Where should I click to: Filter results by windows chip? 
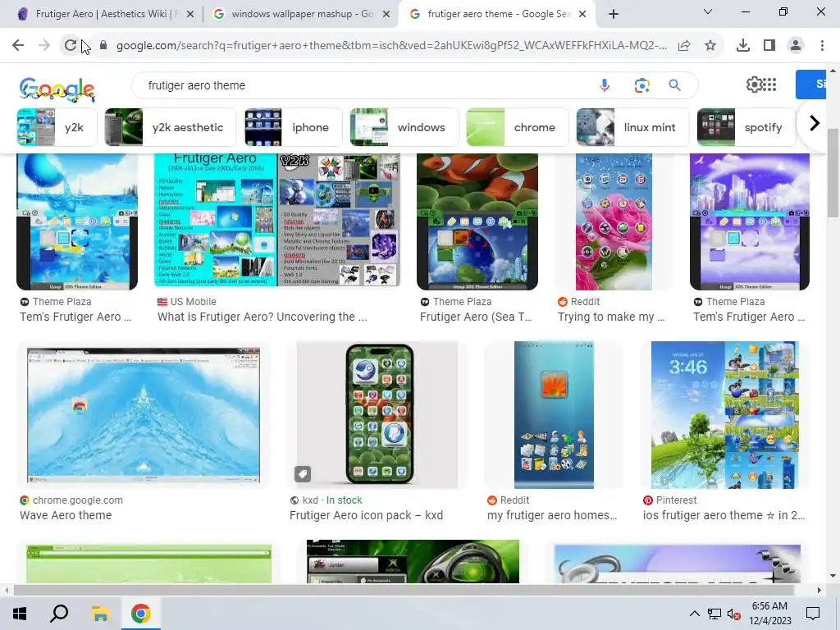coord(404,127)
